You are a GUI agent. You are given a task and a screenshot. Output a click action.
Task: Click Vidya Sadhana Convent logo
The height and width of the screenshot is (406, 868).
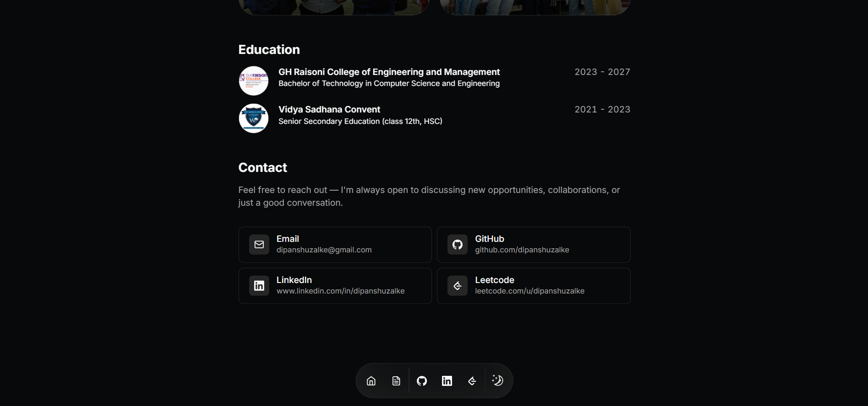click(254, 118)
